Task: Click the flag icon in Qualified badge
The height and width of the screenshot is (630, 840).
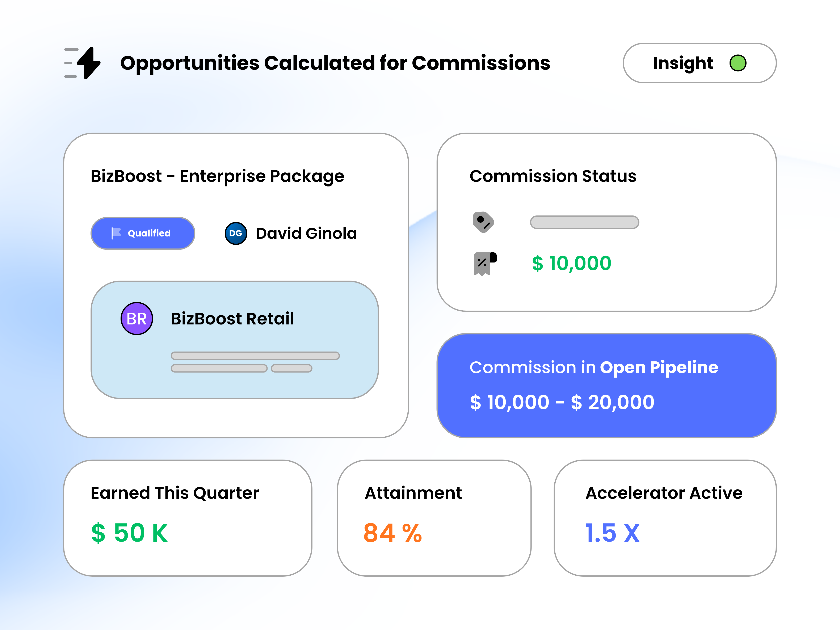Action: [x=116, y=233]
